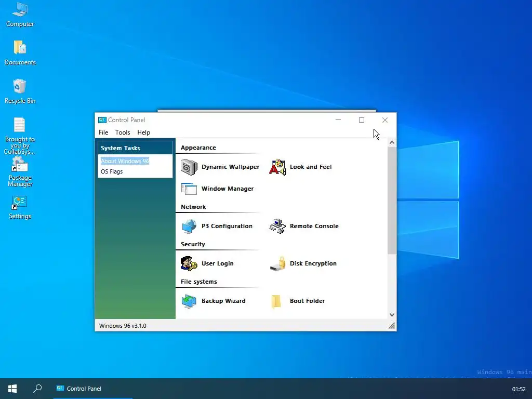The image size is (532, 399).
Task: Open the Remote Console computers icon
Action: [277, 226]
